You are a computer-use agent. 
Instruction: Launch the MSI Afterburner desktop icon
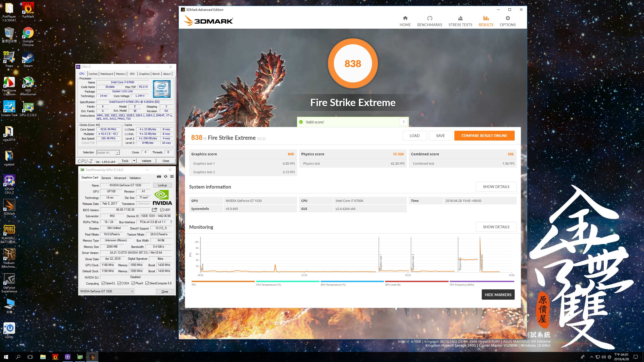click(x=28, y=86)
